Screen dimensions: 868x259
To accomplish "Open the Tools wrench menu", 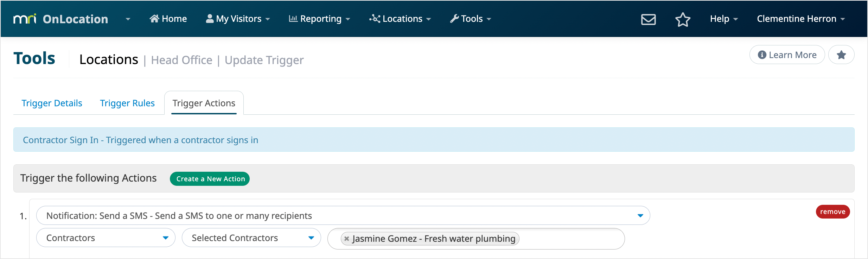I will pyautogui.click(x=471, y=19).
